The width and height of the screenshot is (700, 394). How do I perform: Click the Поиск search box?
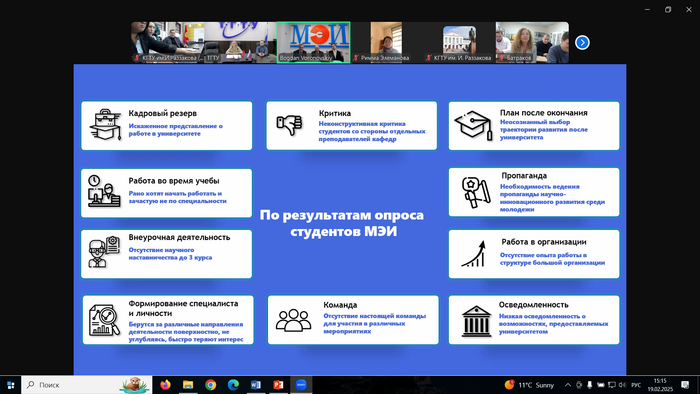(87, 385)
